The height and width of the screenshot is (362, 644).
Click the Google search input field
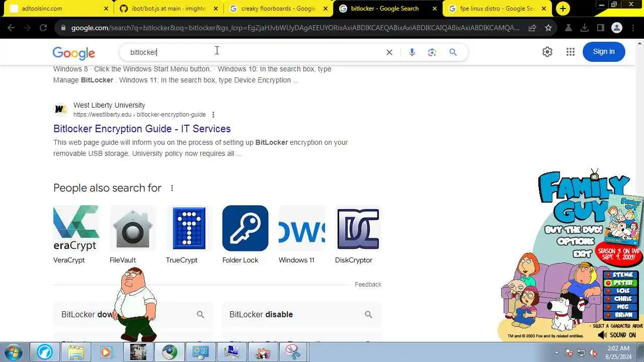(x=254, y=52)
